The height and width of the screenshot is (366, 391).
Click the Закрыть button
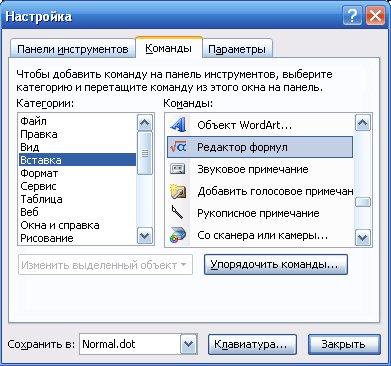(344, 344)
